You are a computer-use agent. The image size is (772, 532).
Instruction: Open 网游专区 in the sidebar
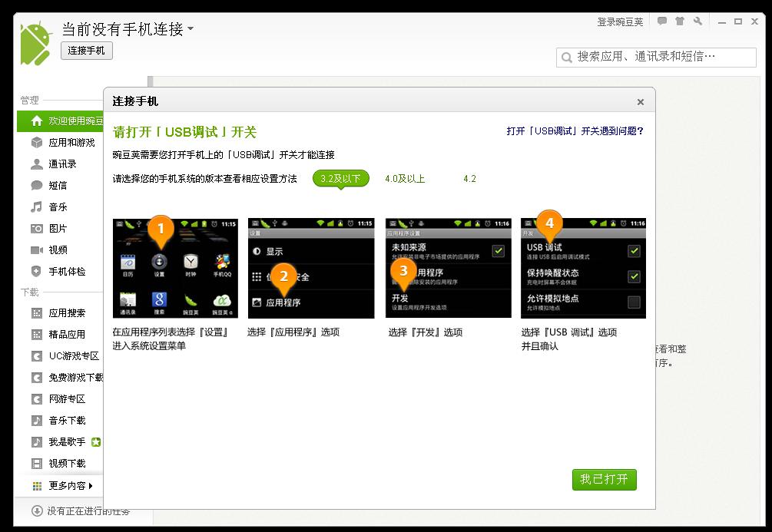(60, 399)
